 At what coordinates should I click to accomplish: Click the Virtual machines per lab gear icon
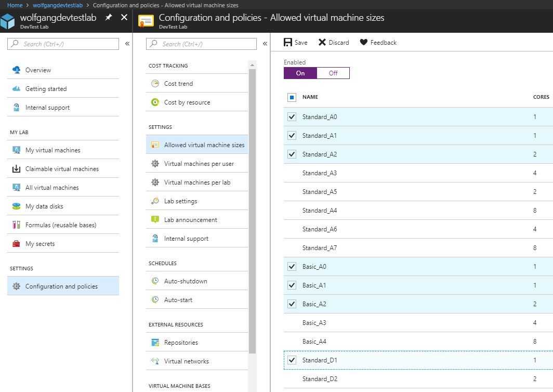pos(155,182)
